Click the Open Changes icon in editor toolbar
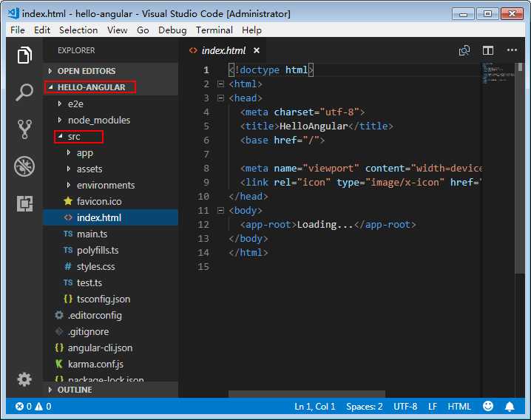The image size is (531, 420). 464,51
